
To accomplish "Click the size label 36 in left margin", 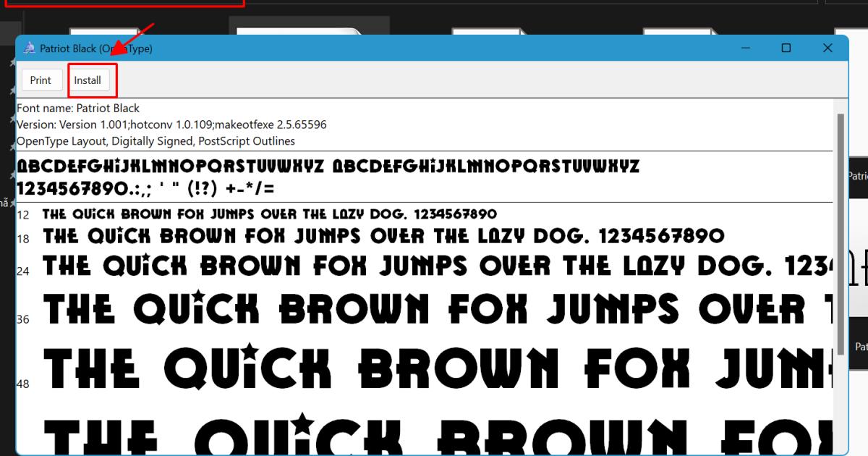I will (22, 318).
